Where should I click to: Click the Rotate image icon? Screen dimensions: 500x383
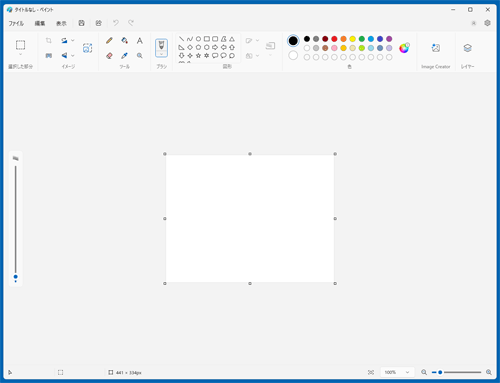pyautogui.click(x=64, y=41)
